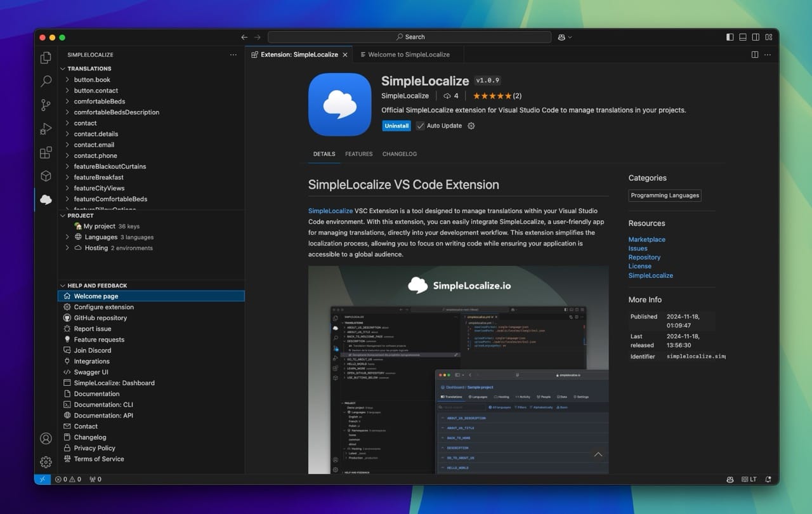812x514 pixels.
Task: Click the extension preview screenshot image
Action: [458, 369]
